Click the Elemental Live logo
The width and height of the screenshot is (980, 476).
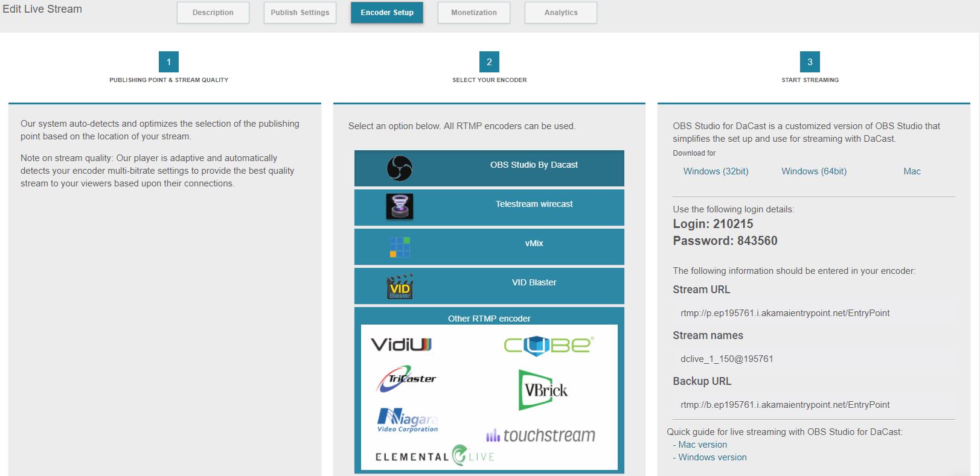(435, 456)
